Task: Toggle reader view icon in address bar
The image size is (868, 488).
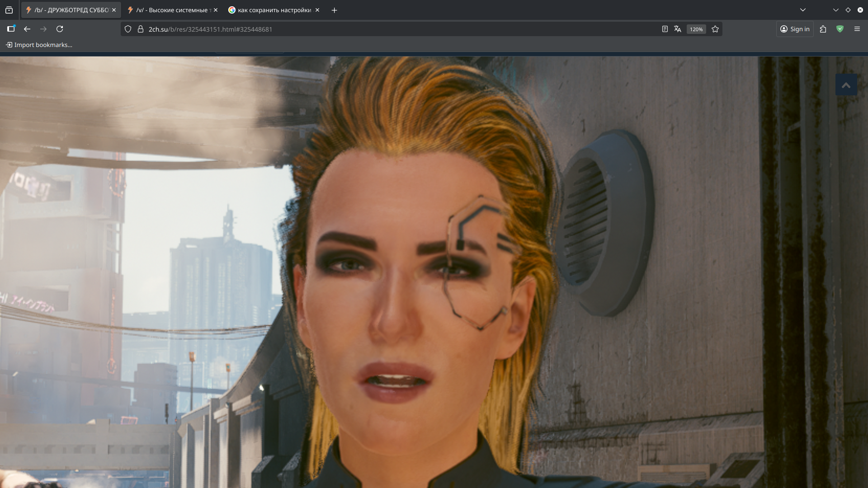Action: pyautogui.click(x=665, y=29)
